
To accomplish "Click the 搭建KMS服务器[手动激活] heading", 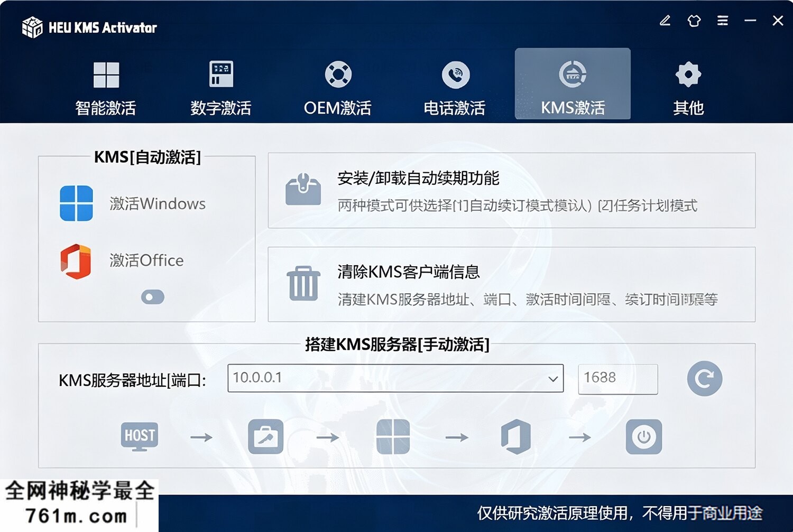I will [397, 344].
